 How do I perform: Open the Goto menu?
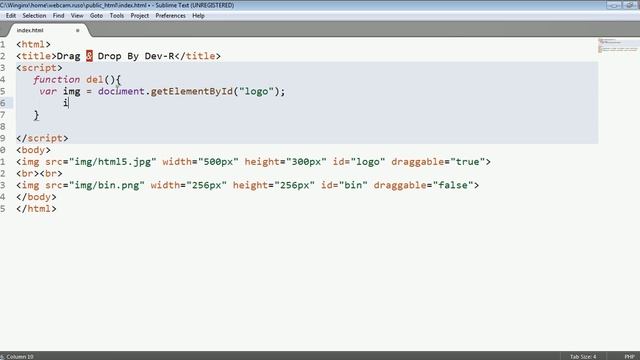[96, 16]
